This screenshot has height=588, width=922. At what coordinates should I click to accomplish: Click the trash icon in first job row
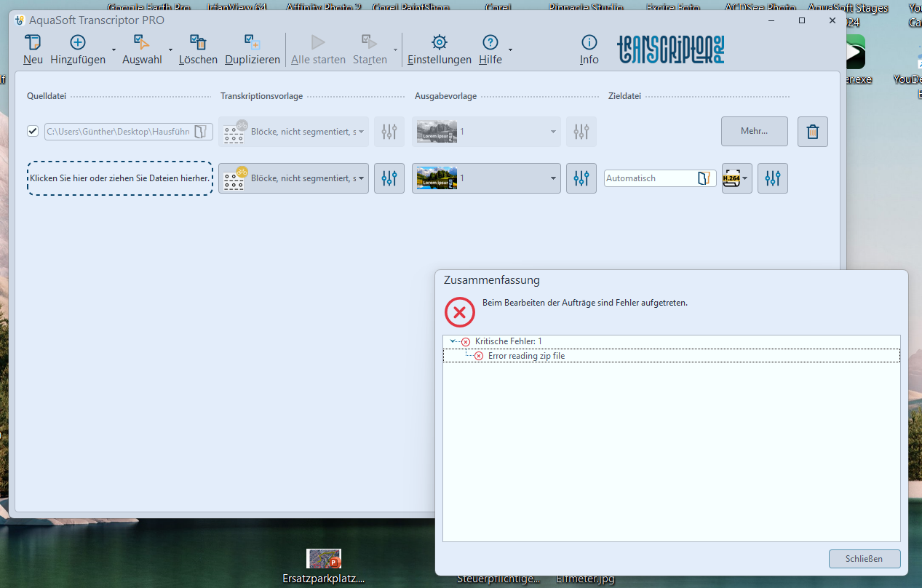812,132
